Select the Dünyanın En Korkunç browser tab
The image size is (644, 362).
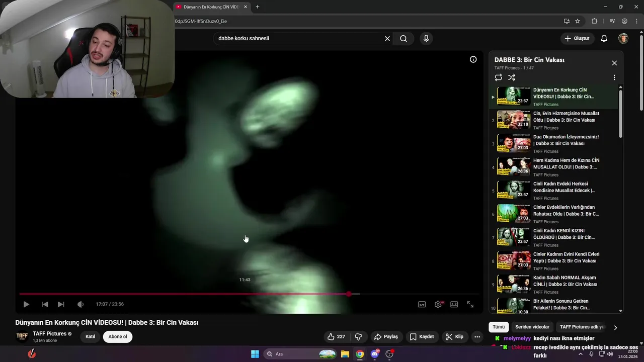pos(211,7)
